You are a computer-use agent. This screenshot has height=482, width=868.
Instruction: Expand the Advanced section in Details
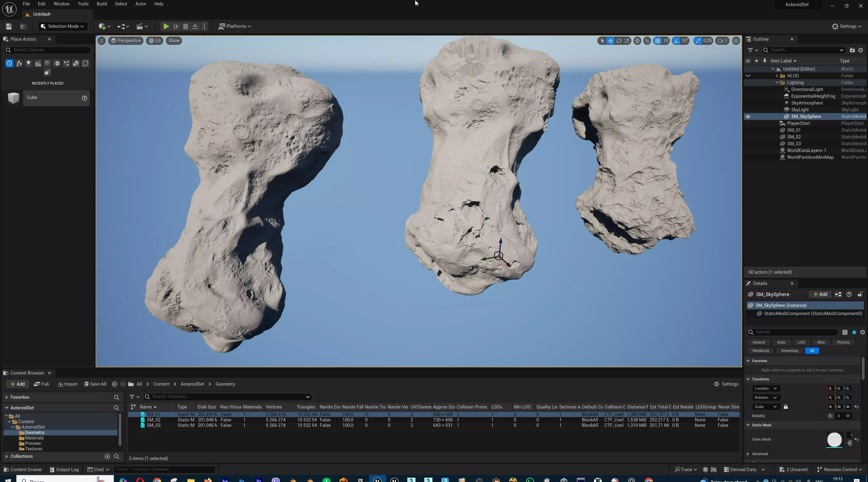coord(748,454)
